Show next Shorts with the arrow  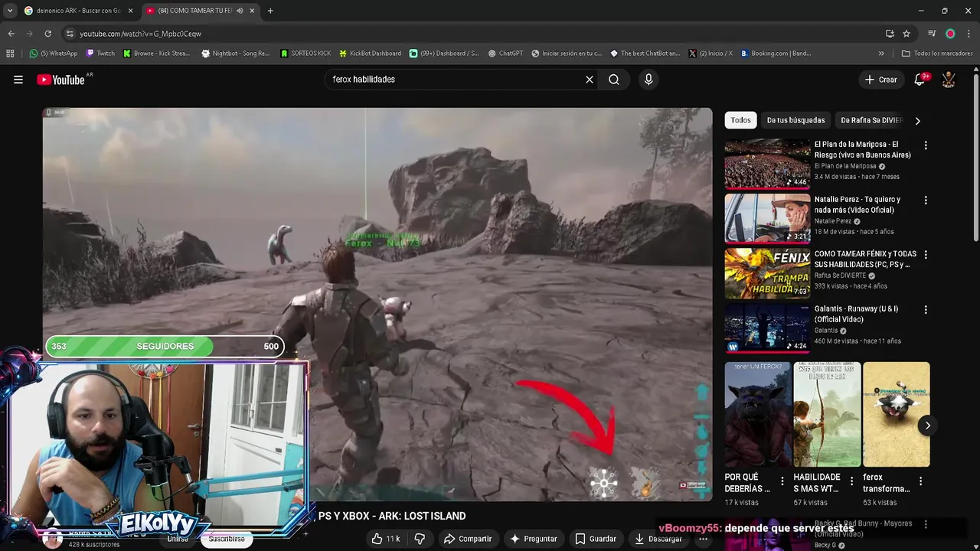[x=927, y=425]
